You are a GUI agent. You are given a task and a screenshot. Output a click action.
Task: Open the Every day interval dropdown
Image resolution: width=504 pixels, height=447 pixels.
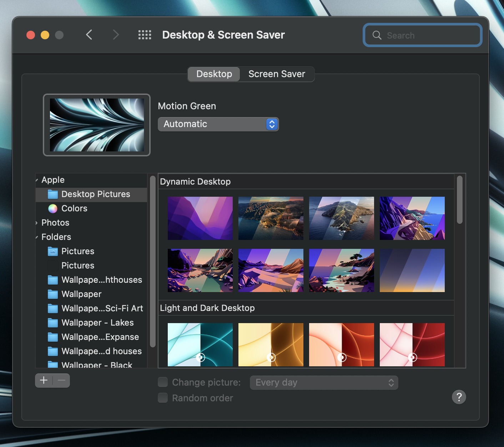coord(324,383)
